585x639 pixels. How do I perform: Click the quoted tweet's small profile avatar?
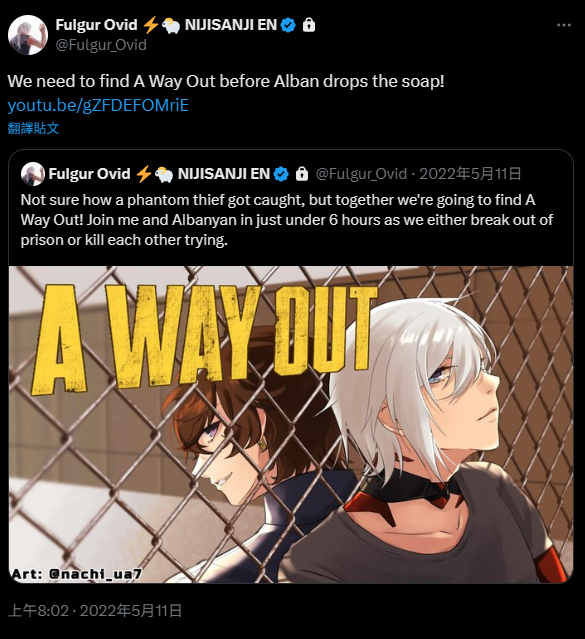pos(33,174)
